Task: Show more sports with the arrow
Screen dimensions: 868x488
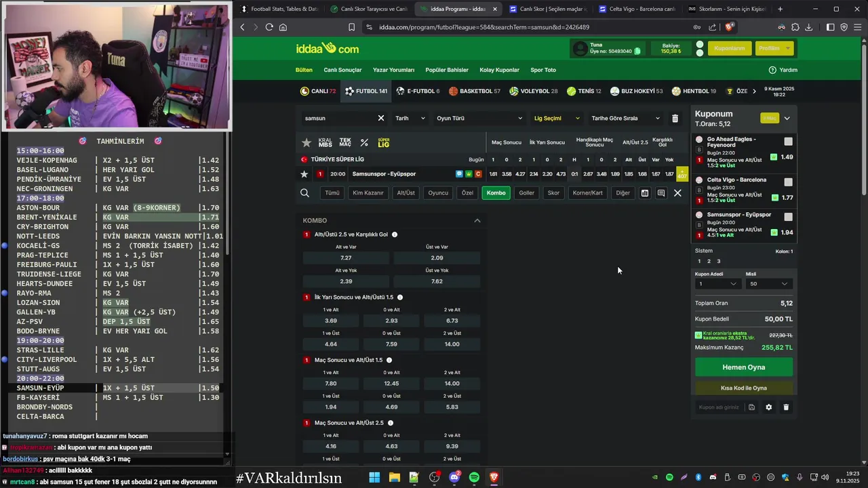Action: [754, 91]
